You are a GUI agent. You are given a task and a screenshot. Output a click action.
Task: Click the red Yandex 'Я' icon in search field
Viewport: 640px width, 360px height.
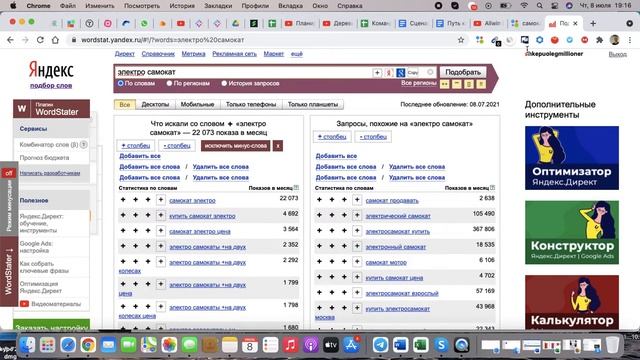tap(389, 72)
